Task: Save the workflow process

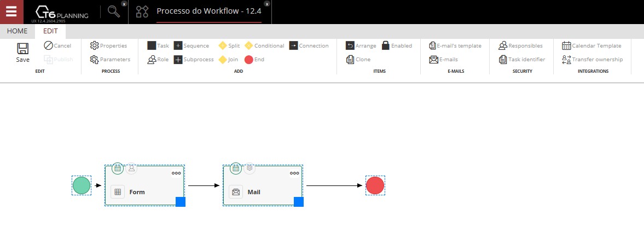Action: (22, 53)
